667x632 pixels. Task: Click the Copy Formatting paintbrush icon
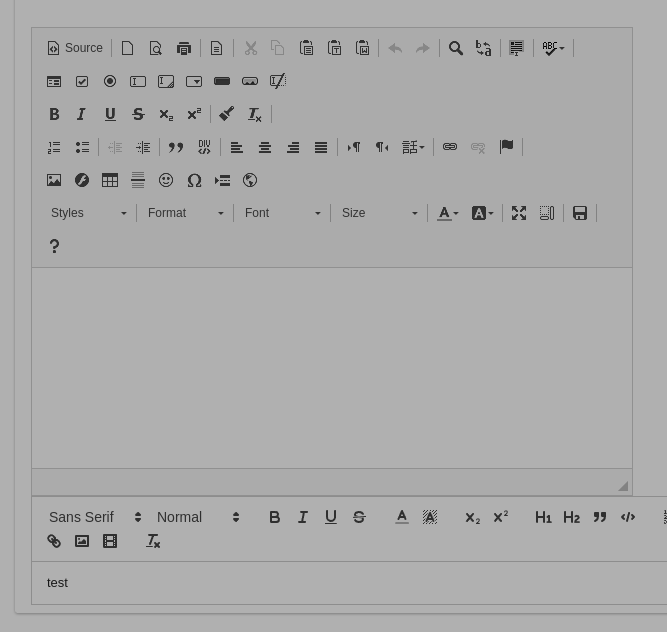tap(226, 114)
